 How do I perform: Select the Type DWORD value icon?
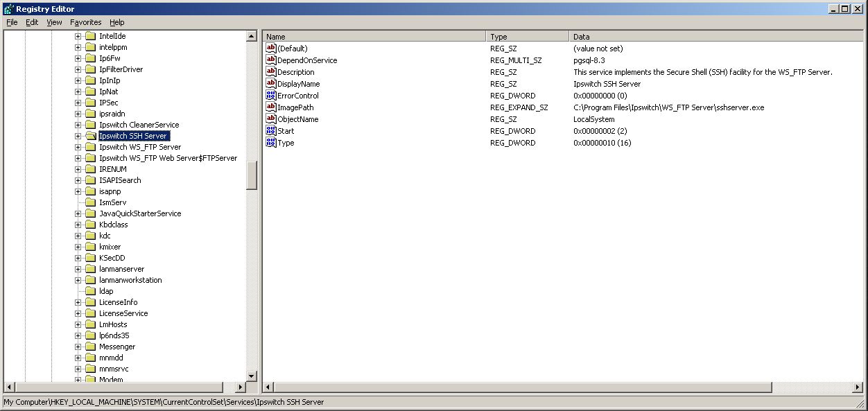(x=271, y=142)
